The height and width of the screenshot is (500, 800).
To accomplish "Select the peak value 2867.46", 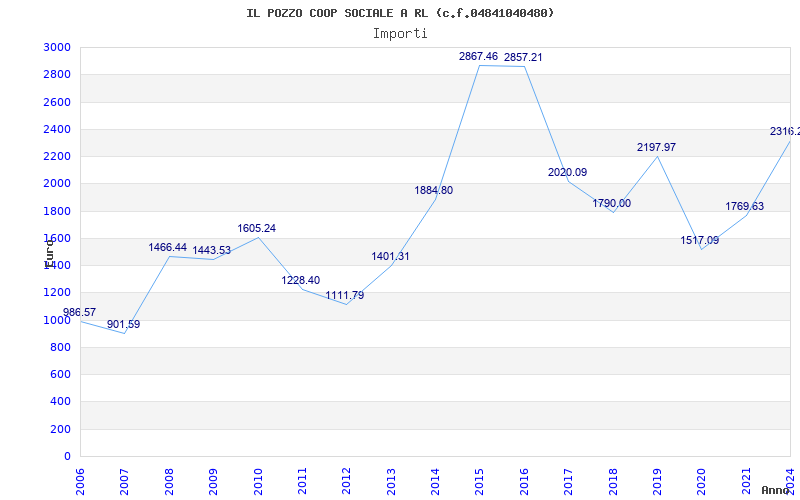I will pos(479,57).
